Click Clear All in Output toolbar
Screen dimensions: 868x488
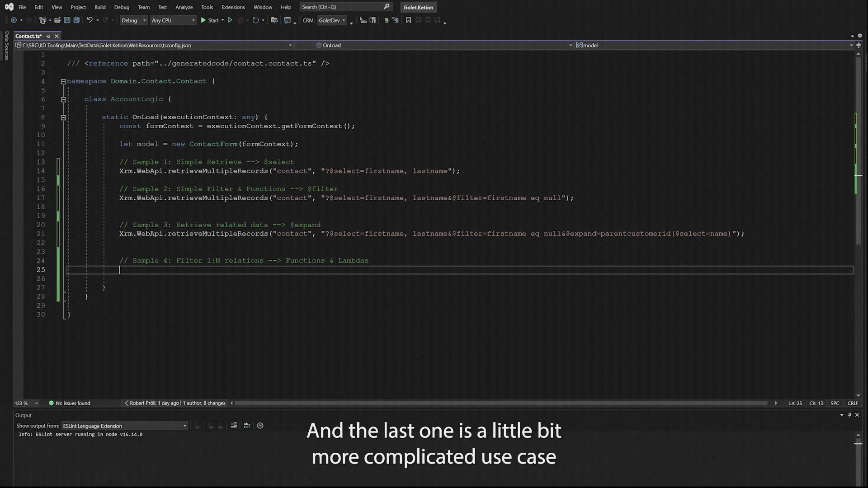pos(234,426)
